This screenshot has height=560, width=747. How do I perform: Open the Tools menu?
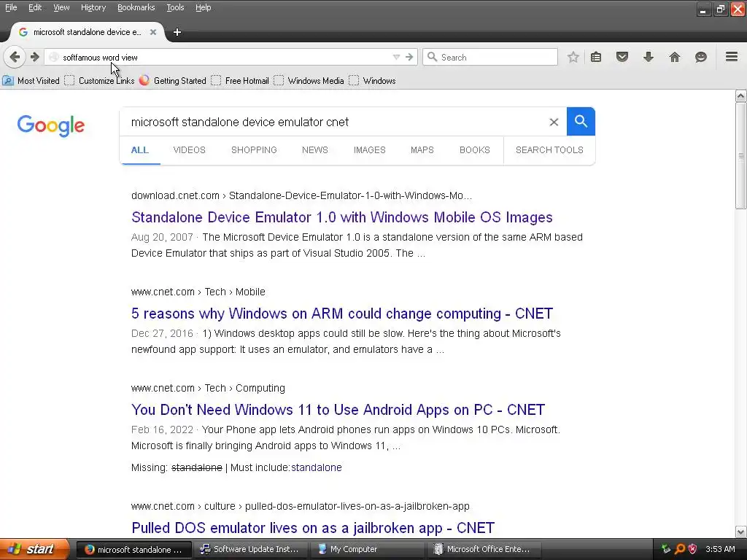[175, 7]
